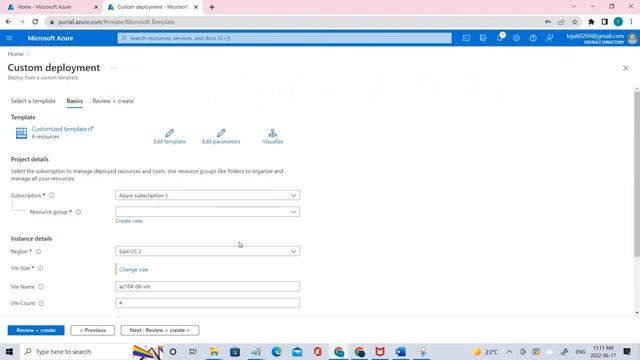Open the Help question mark icon
This screenshot has width=640, height=360.
tap(533, 38)
